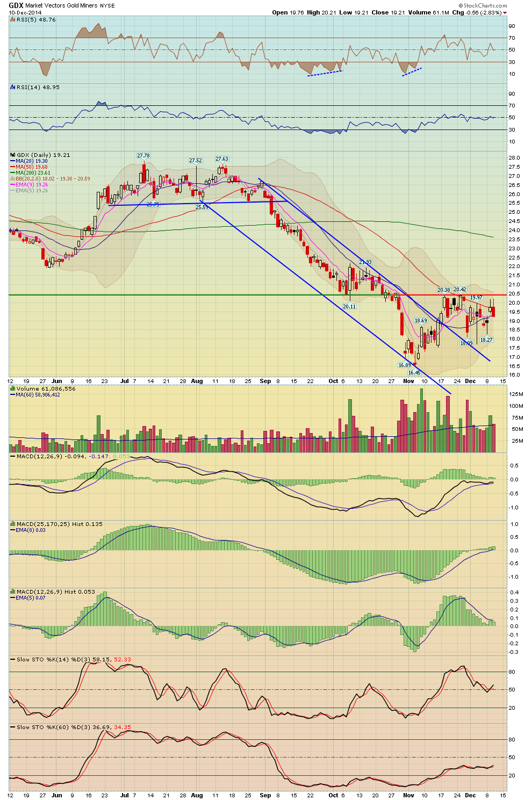Select the Market Vectors Gold Miners name
Viewport: 532px width, 800px height.
click(61, 5)
